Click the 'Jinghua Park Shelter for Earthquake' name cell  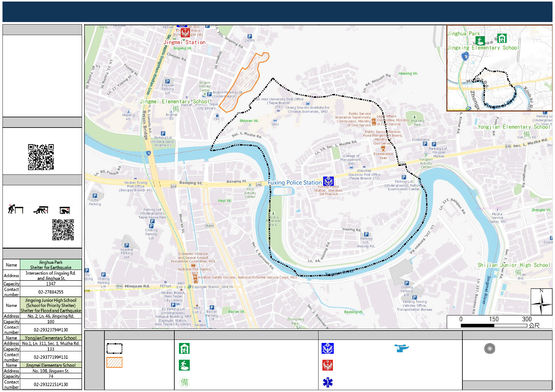[51, 265]
